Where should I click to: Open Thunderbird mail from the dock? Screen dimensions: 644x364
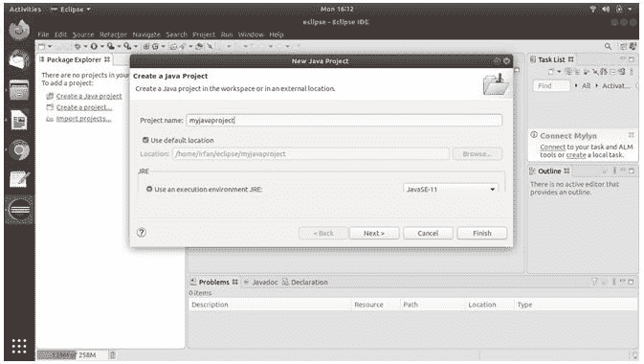[19, 60]
